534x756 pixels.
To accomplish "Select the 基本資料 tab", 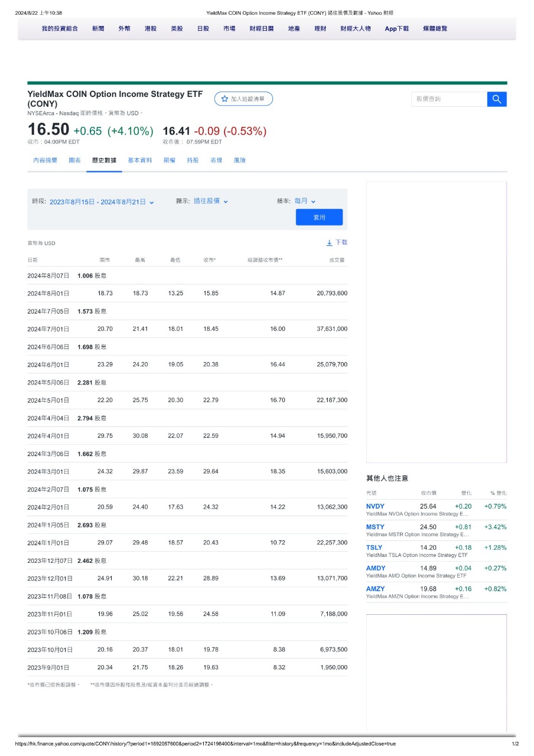I will [x=140, y=161].
